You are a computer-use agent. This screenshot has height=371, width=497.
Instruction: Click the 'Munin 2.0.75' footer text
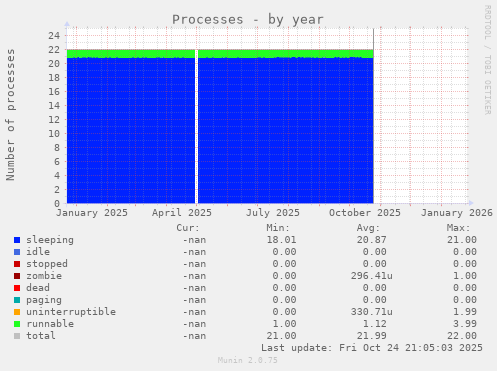(x=248, y=360)
